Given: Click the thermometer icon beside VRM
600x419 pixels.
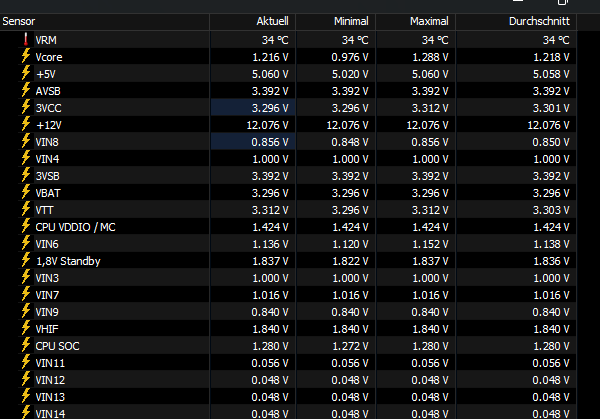Looking at the screenshot, I should pyautogui.click(x=26, y=39).
